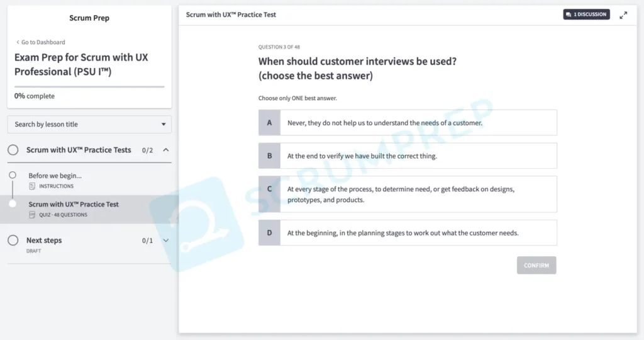The image size is (644, 340).
Task: Open Scrum with UX Practice Test quiz item
Action: [x=74, y=205]
